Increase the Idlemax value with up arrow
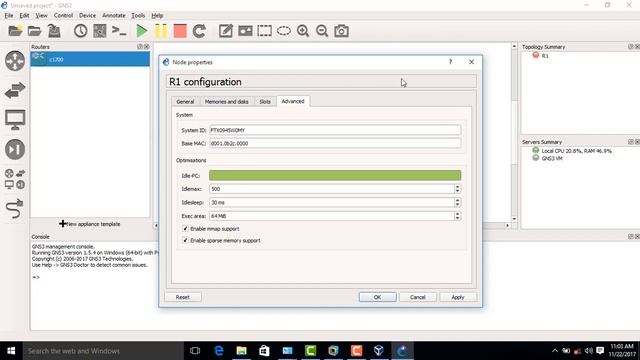The height and width of the screenshot is (360, 640). (x=457, y=187)
